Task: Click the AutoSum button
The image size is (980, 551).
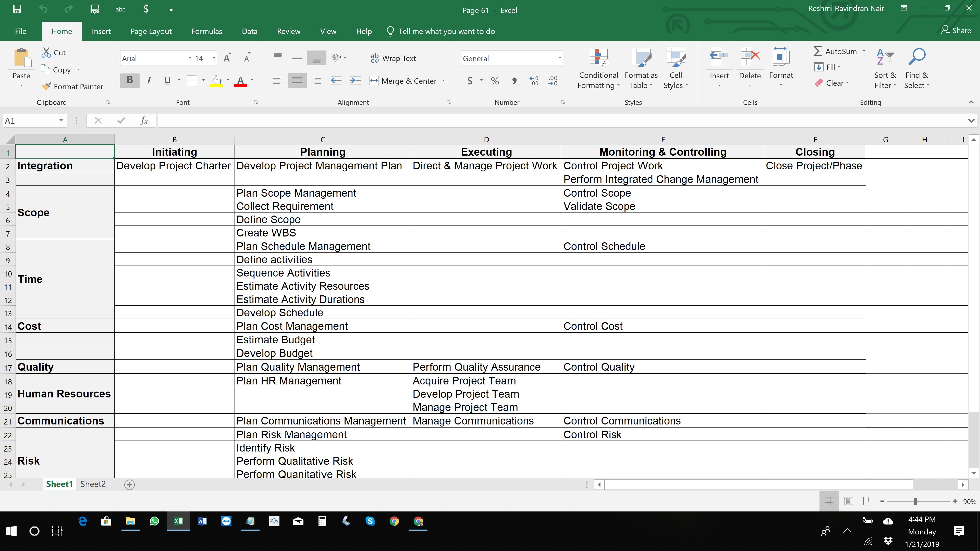Action: (836, 51)
